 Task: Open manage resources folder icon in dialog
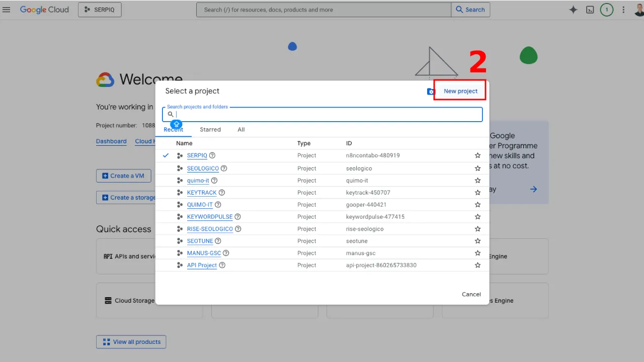tap(431, 92)
